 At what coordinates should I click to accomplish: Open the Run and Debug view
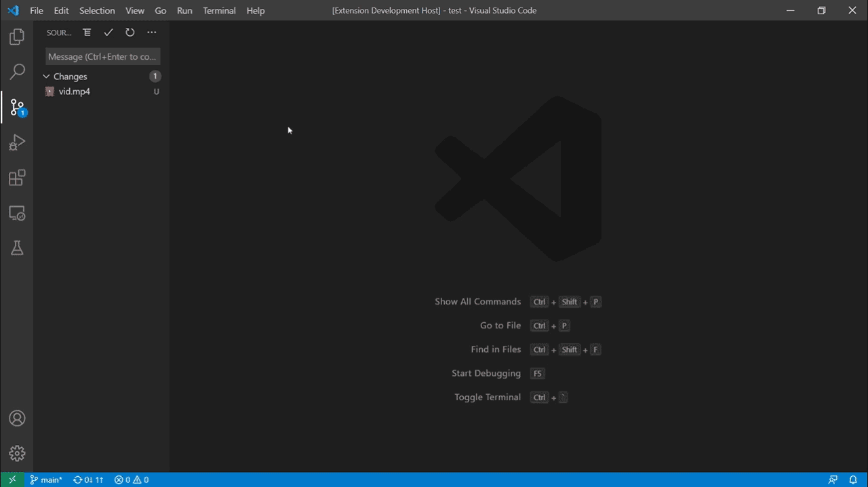pyautogui.click(x=17, y=142)
